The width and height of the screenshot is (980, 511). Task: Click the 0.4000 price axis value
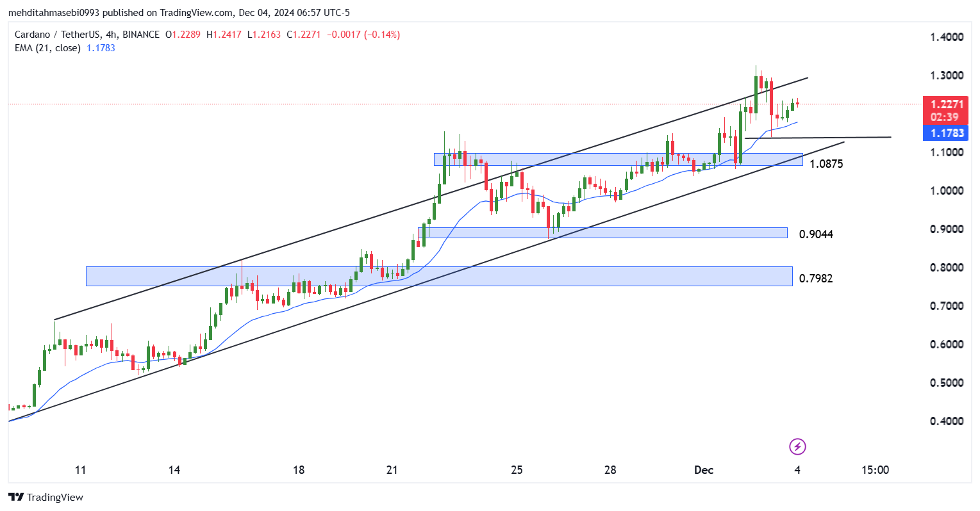tap(947, 421)
